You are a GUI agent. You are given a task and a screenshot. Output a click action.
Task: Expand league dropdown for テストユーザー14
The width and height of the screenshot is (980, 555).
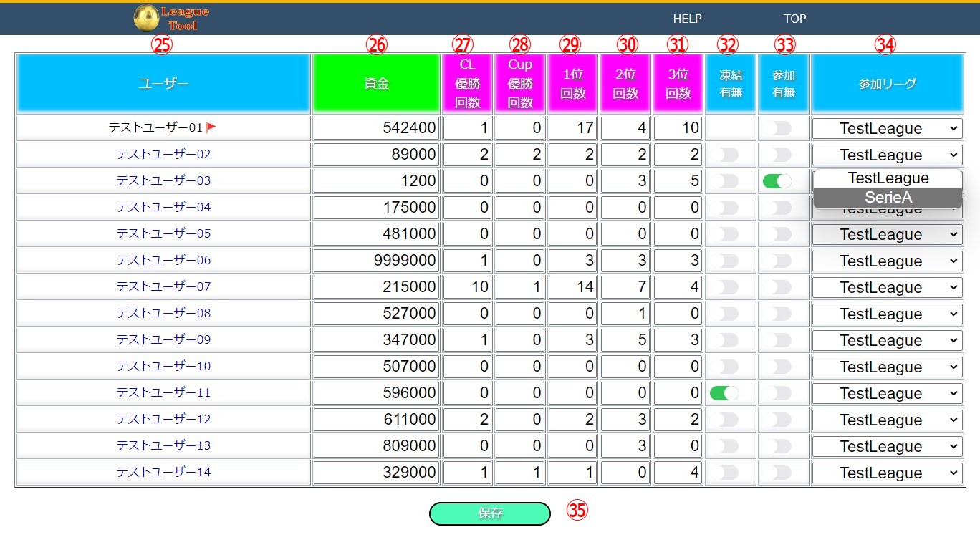click(x=887, y=473)
